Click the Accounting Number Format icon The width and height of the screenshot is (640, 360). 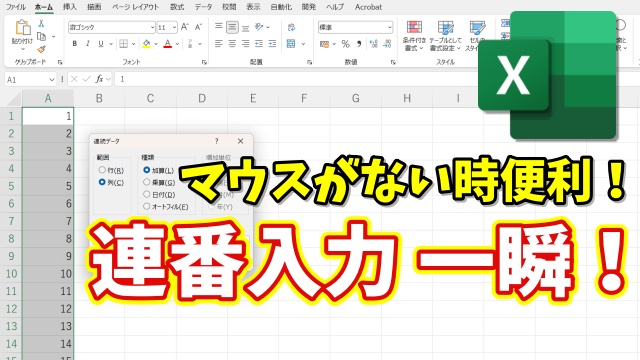click(324, 44)
